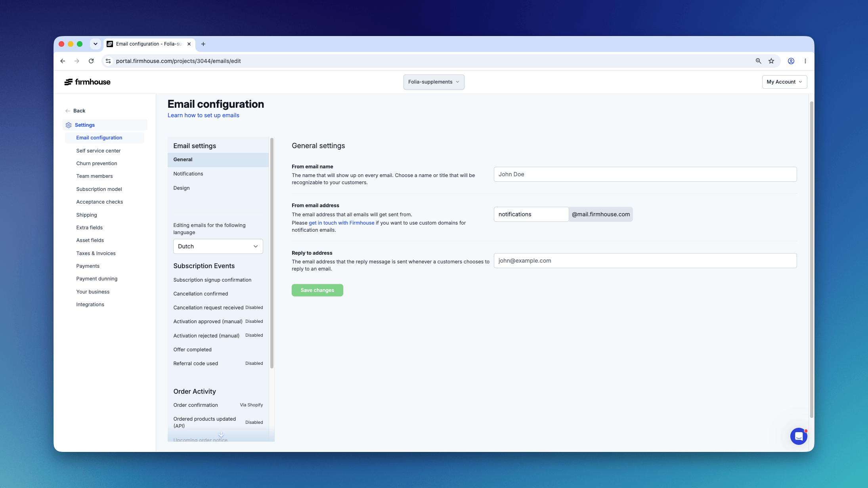The width and height of the screenshot is (868, 488).
Task: Click the browser forward arrow
Action: pyautogui.click(x=77, y=61)
